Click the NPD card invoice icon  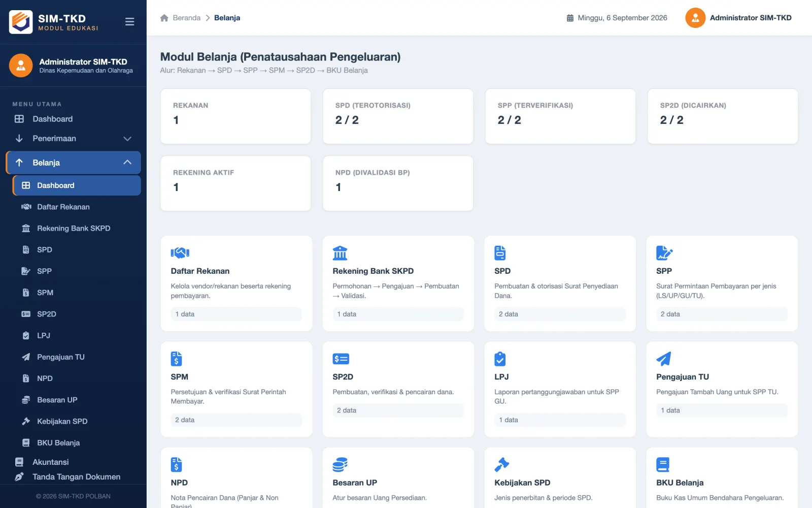176,465
